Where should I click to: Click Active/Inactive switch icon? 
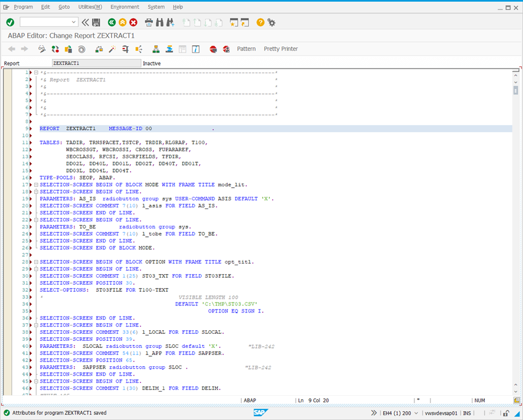click(x=55, y=49)
